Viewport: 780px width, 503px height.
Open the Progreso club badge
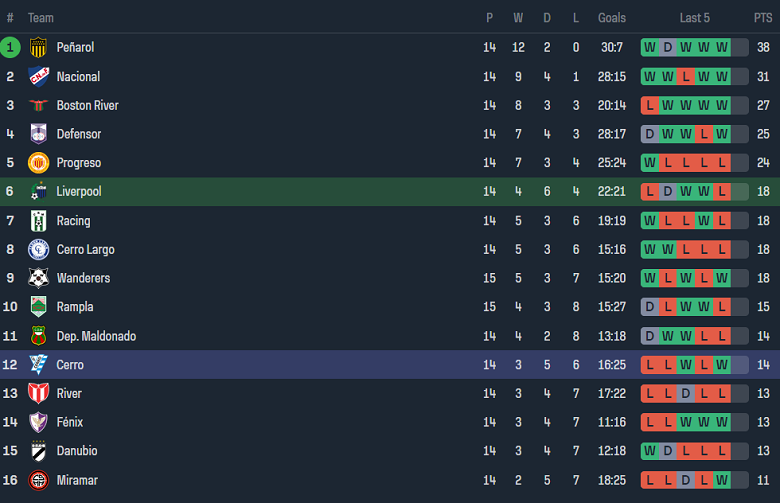(x=39, y=163)
